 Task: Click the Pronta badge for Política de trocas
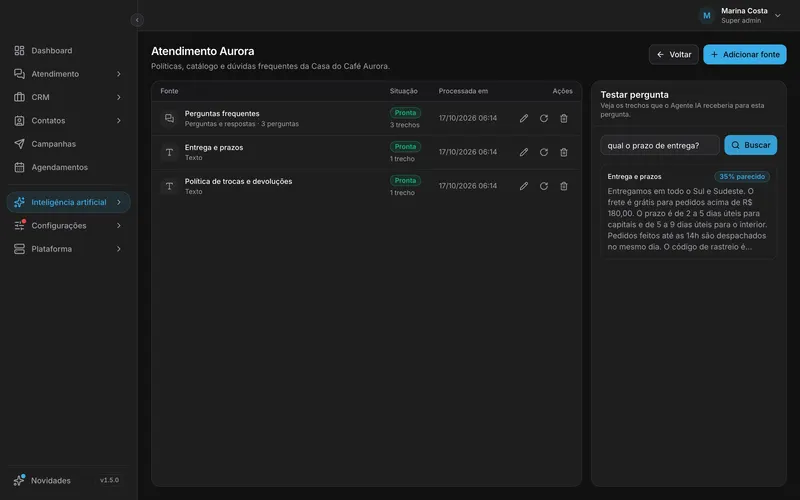(405, 181)
